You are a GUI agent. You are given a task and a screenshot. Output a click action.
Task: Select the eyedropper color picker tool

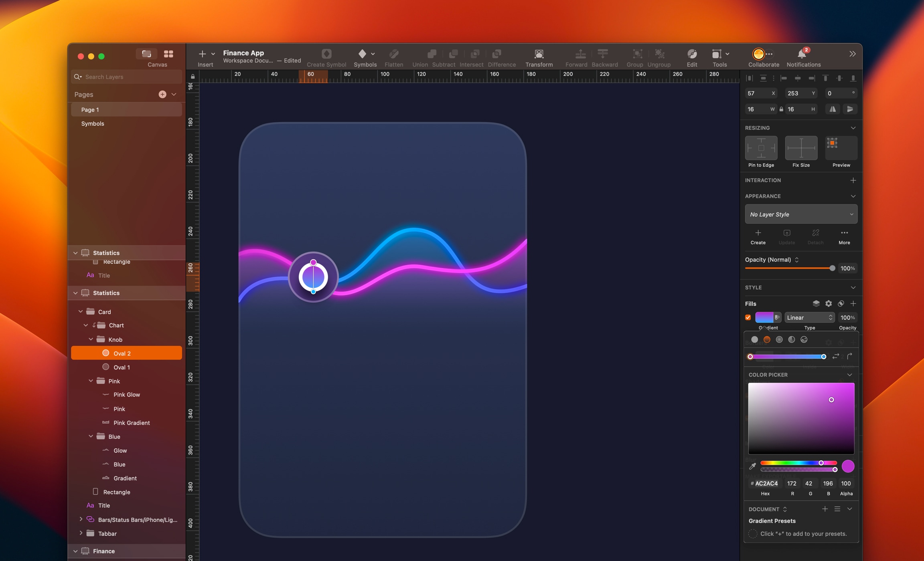coord(752,466)
